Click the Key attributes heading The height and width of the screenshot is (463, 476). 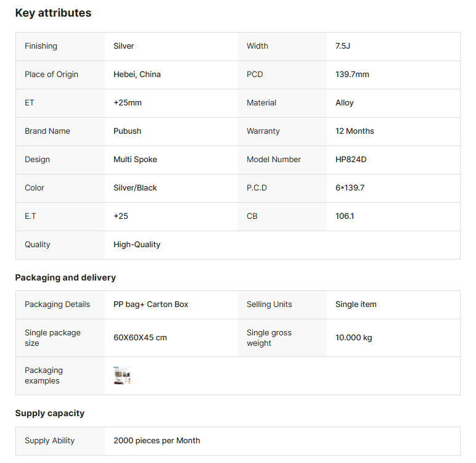(53, 13)
